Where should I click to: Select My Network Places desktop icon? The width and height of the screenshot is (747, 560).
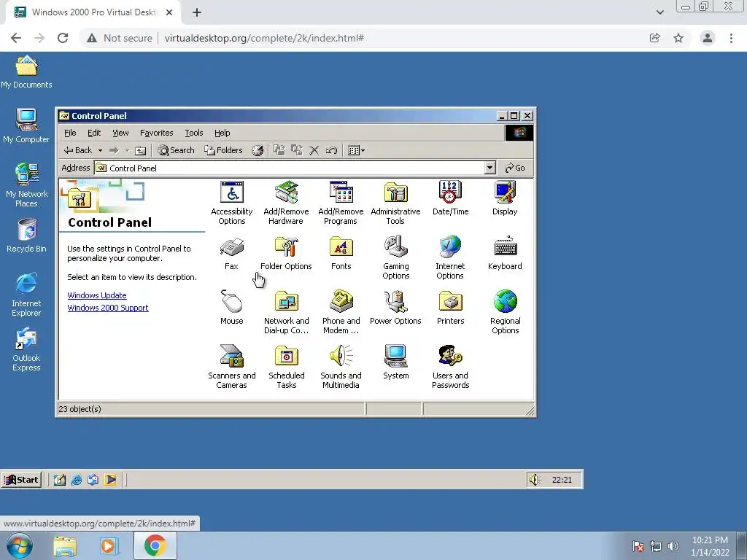[26, 184]
